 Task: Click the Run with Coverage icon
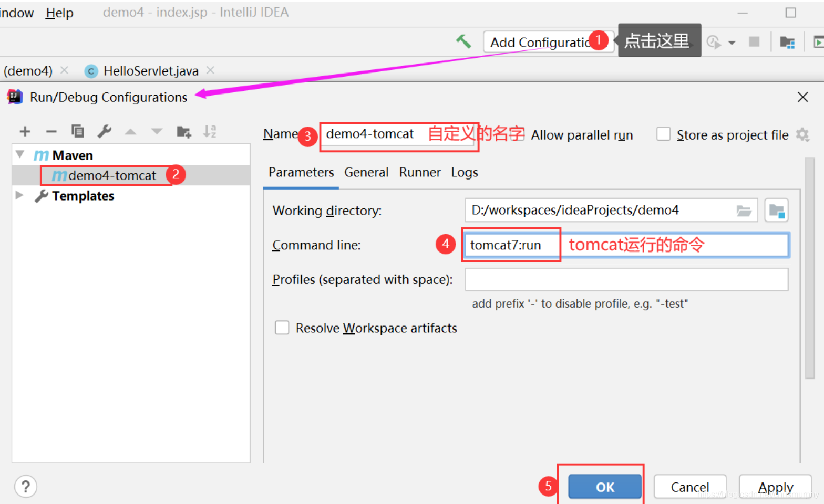(713, 42)
